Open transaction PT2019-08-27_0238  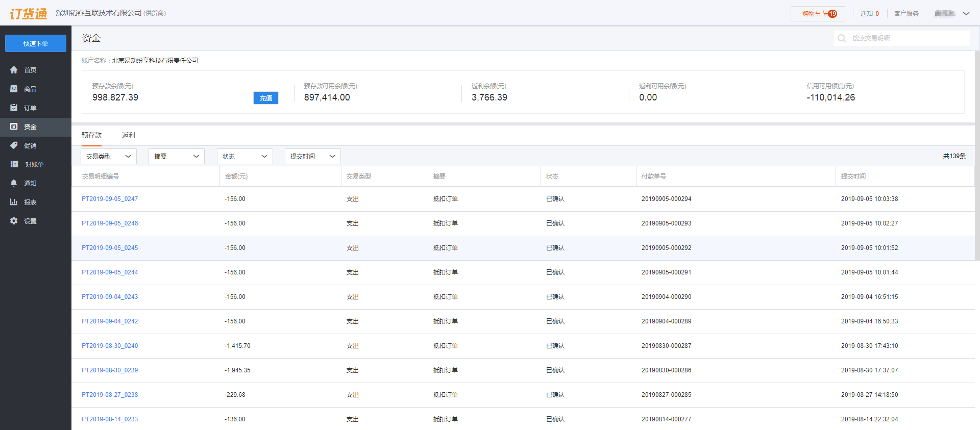(x=110, y=395)
